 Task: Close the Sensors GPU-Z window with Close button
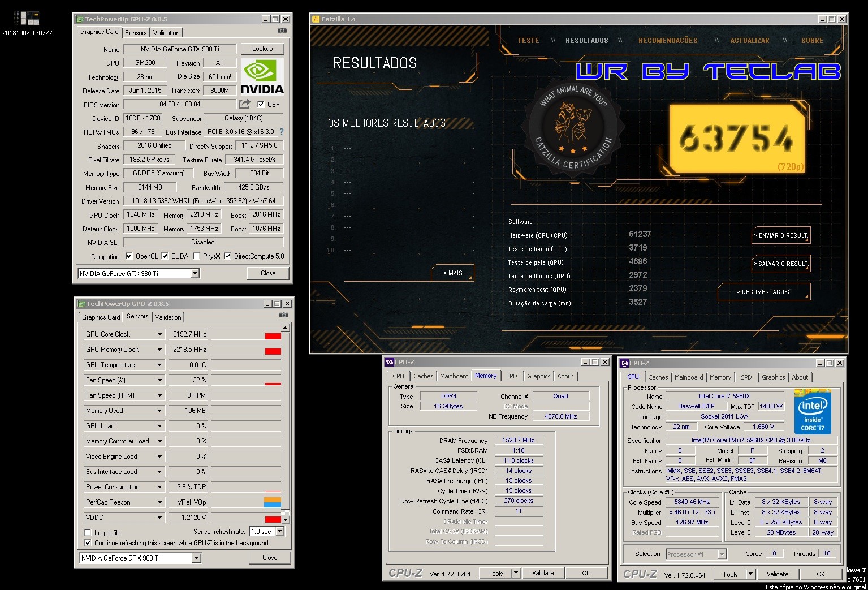tap(270, 558)
